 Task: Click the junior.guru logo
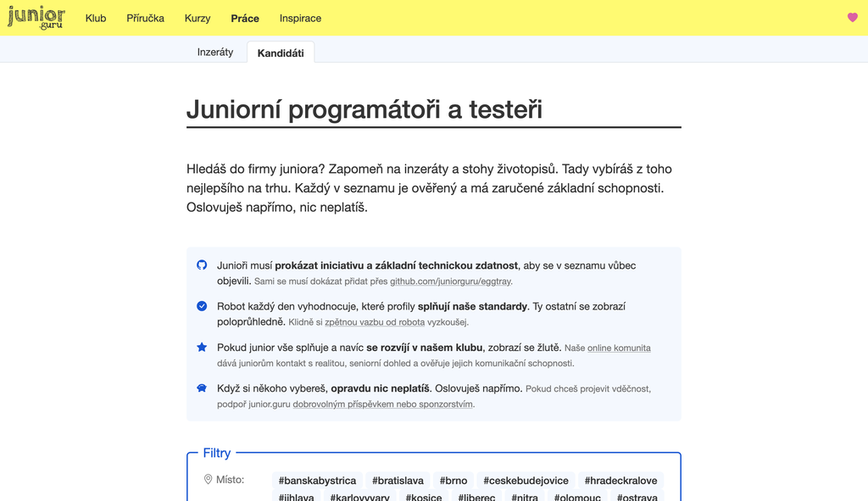(x=36, y=17)
